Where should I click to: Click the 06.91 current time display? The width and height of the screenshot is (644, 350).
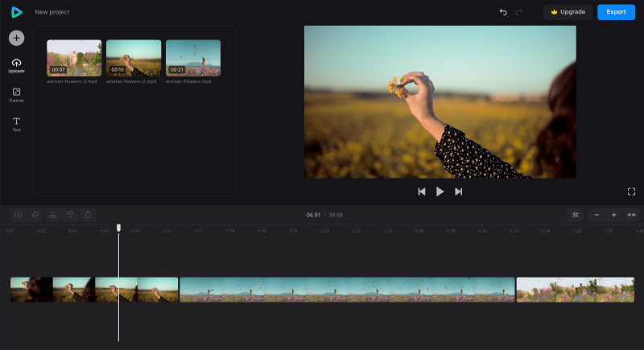click(x=313, y=215)
